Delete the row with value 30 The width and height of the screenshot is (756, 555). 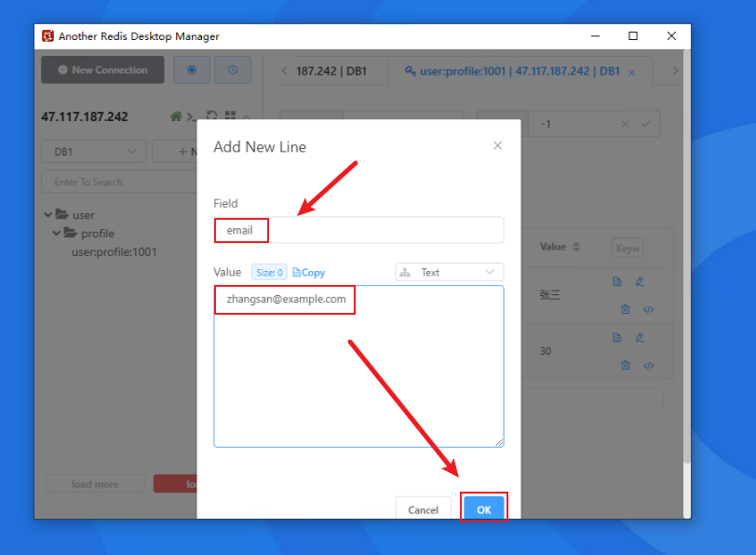coord(626,365)
